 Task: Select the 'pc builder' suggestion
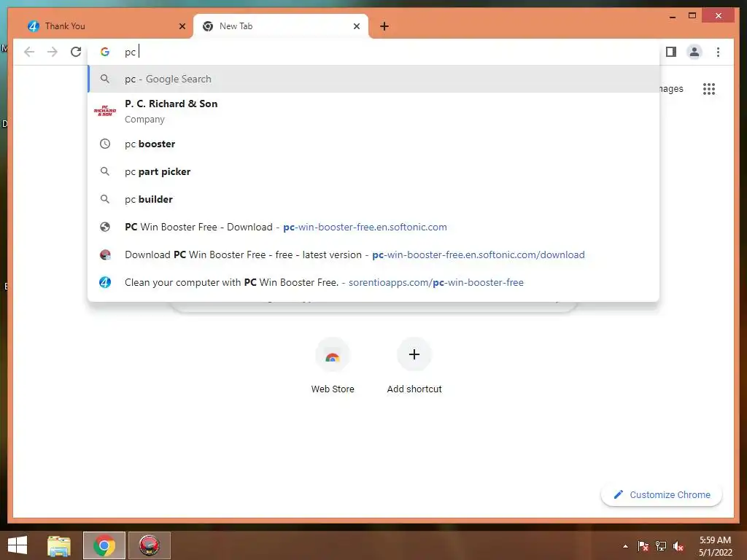click(373, 199)
